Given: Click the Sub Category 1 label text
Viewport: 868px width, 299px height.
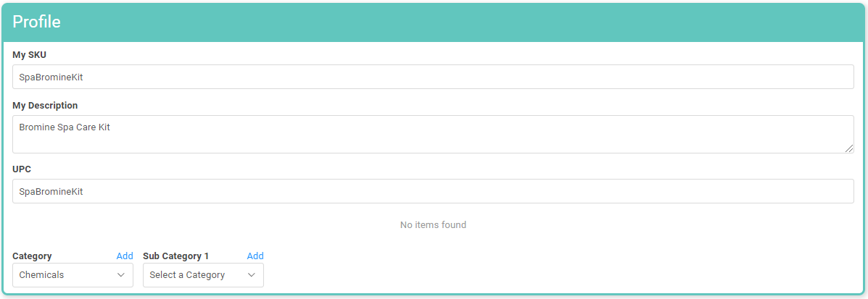Looking at the screenshot, I should [x=175, y=256].
